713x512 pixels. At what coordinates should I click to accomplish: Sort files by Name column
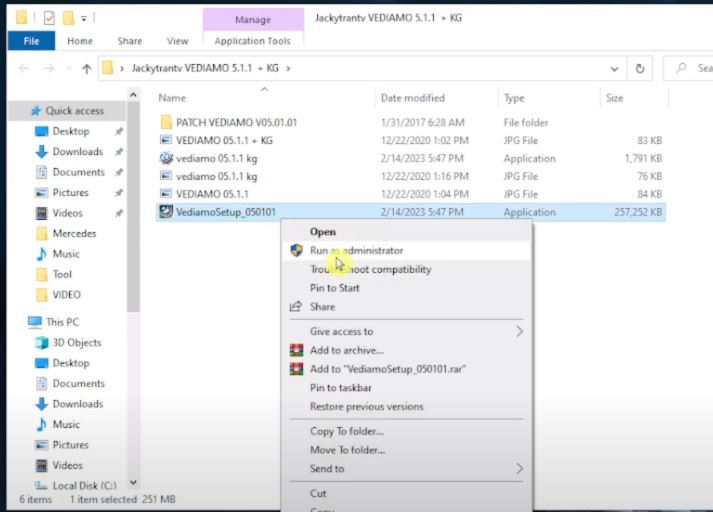pos(172,98)
